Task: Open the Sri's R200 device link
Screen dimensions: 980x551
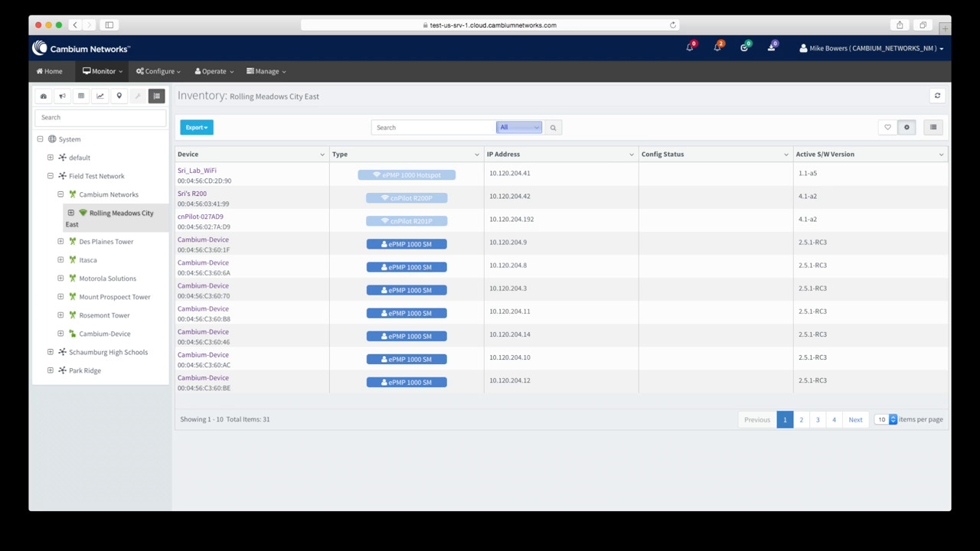Action: coord(192,194)
